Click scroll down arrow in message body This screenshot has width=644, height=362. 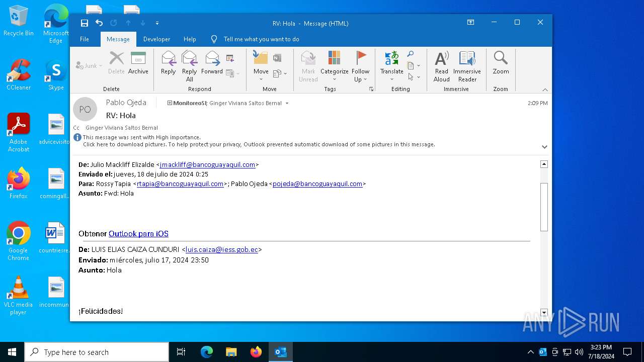(544, 312)
